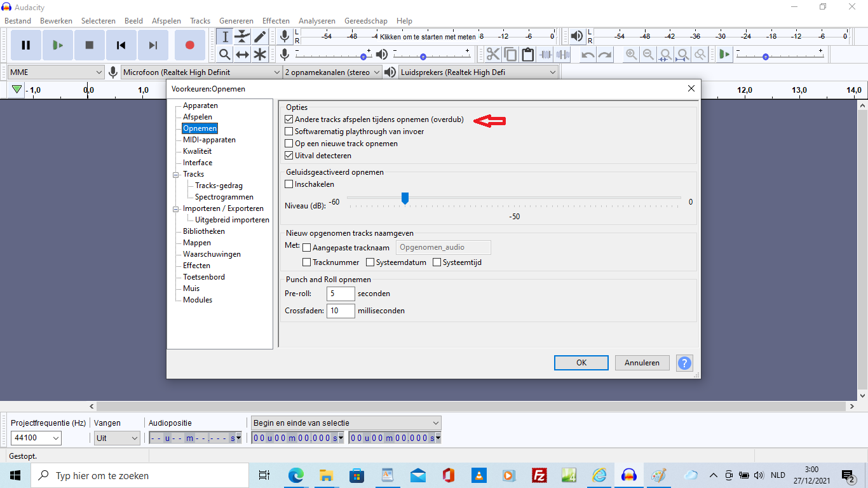Click the record meter microphone icon

point(285,36)
